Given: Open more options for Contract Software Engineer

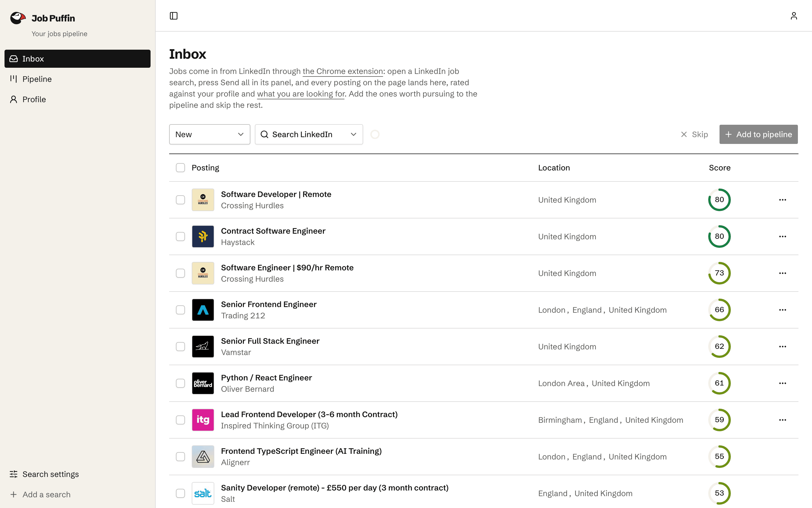Looking at the screenshot, I should (x=782, y=237).
